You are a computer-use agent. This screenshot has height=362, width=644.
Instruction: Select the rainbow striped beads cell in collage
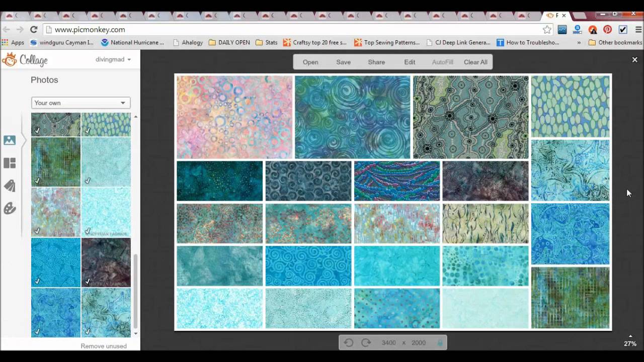(x=397, y=180)
